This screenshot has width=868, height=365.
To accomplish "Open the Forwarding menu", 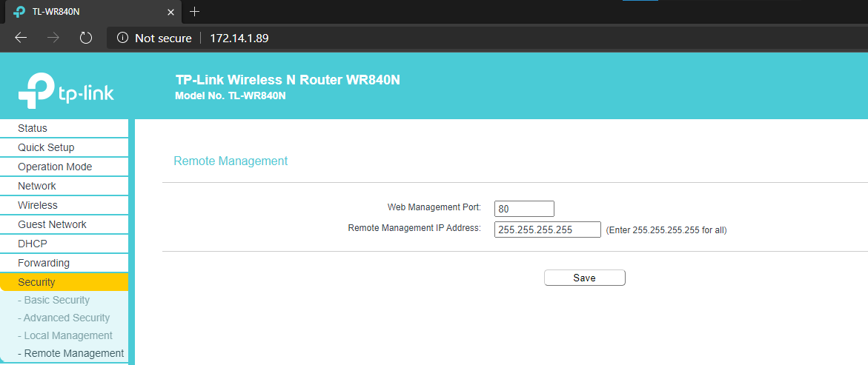I will point(64,263).
